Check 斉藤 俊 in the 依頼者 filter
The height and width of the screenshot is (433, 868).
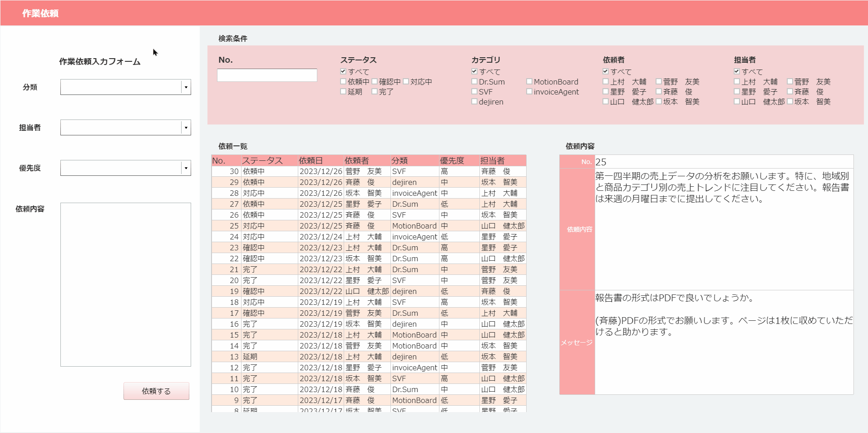coord(658,91)
